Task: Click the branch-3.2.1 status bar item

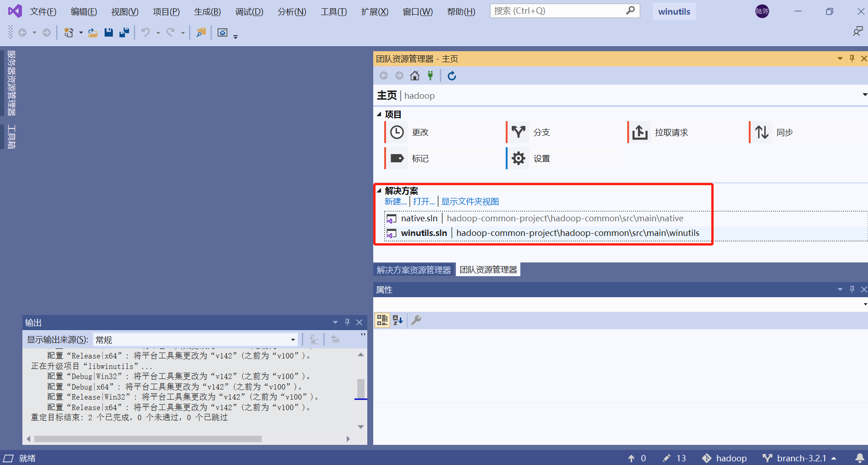Action: [799, 458]
